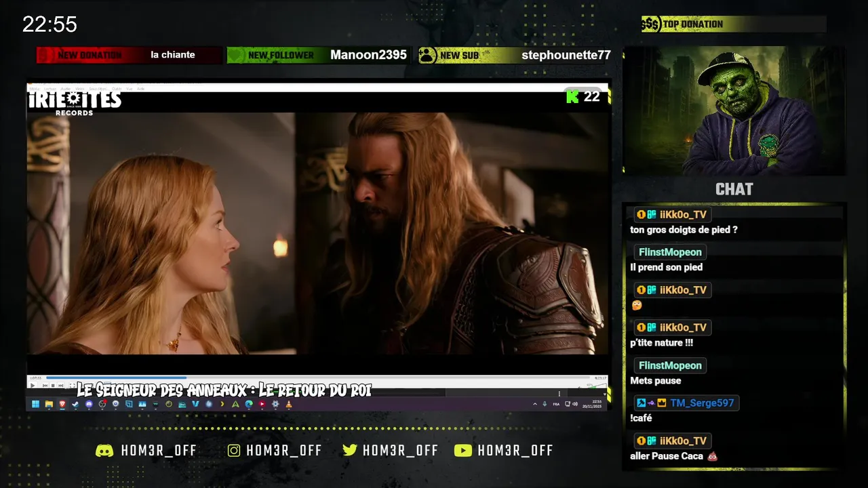Click the Instagram HOM3R_OFF social handle
868x488 pixels.
(x=275, y=450)
